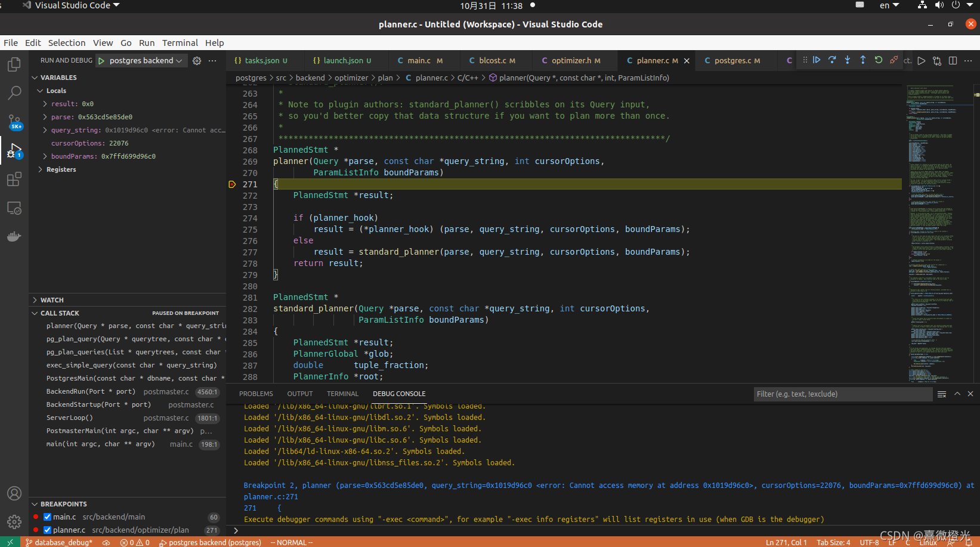
Task: Disconnect the debugger with plug icon
Action: [894, 60]
